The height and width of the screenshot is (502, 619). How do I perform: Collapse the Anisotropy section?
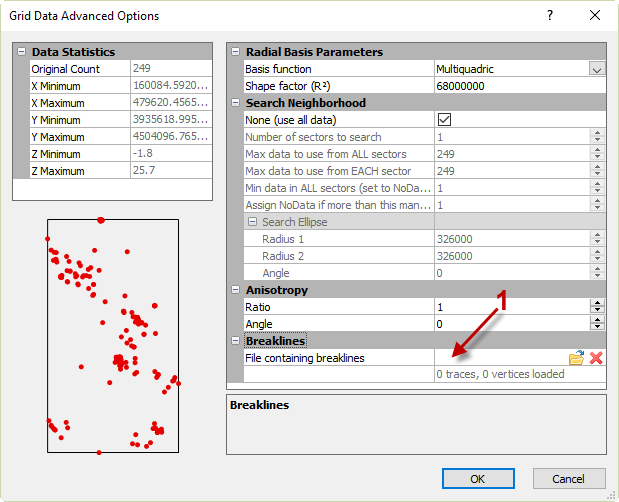click(236, 290)
